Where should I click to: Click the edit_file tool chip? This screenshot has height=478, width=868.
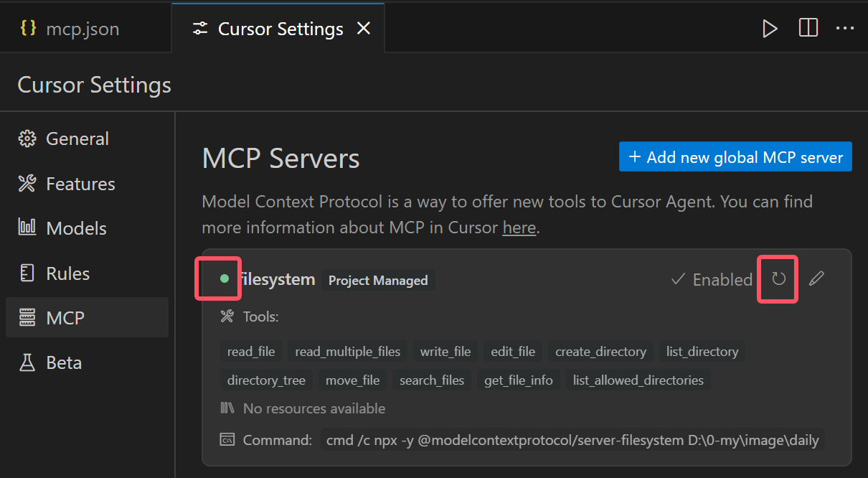point(513,351)
